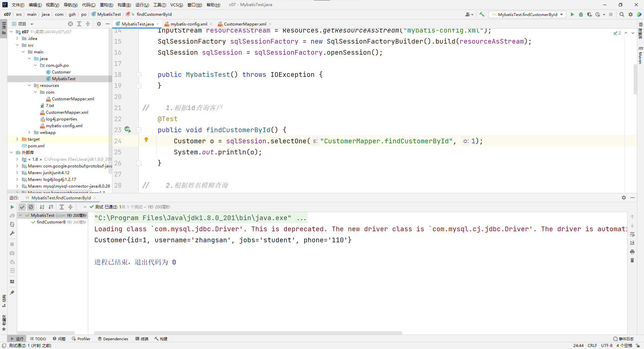The width and height of the screenshot is (644, 349).
Task: Toggle show passed tests checkmark
Action: (x=22, y=207)
